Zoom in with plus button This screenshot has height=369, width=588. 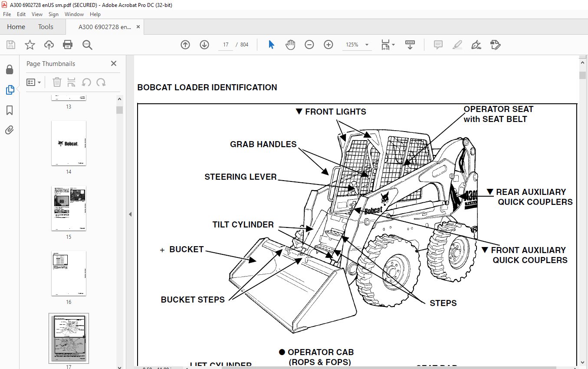coord(328,45)
